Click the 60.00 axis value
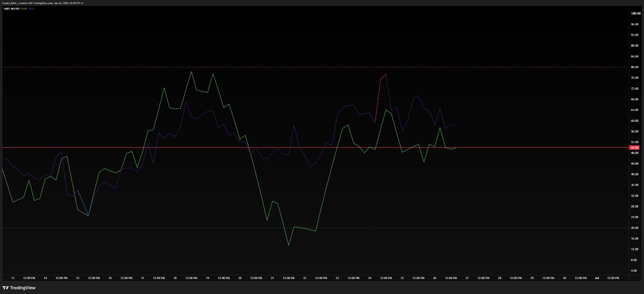 635,121
